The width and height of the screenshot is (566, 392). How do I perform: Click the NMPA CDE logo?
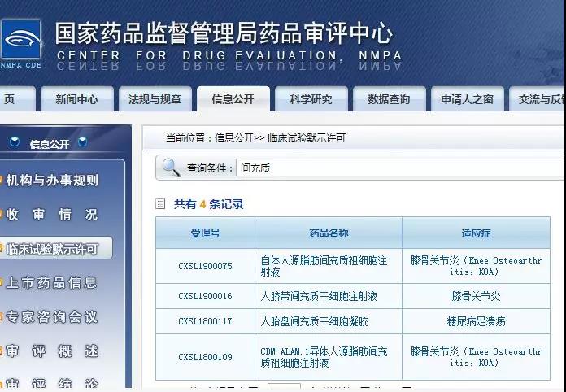click(21, 44)
